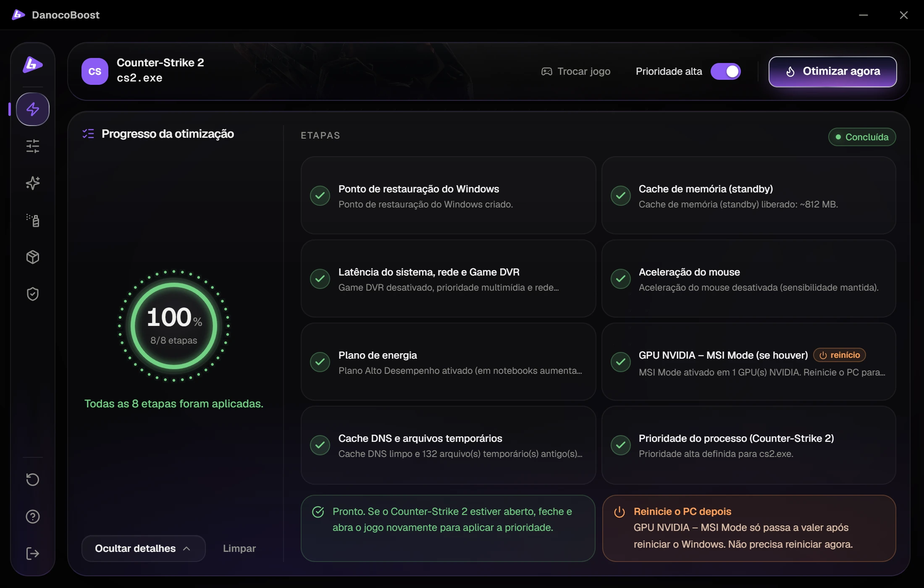Viewport: 924px width, 588px height.
Task: Click the reinício badge on GPU NVIDIA step
Action: [840, 355]
